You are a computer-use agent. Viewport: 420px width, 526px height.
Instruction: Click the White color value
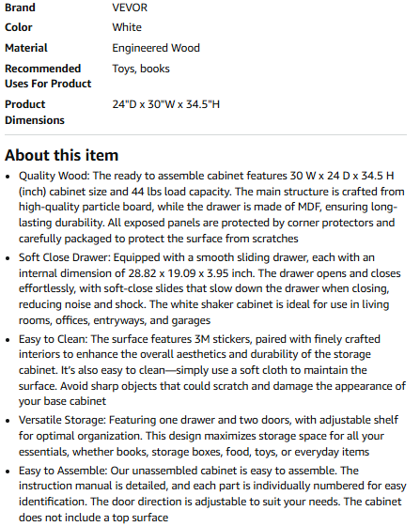[127, 27]
